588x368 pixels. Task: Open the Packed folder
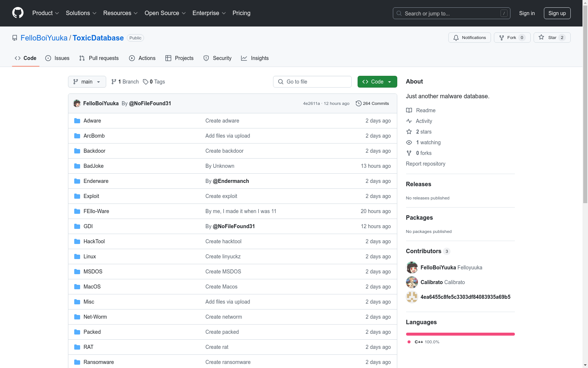pyautogui.click(x=92, y=332)
